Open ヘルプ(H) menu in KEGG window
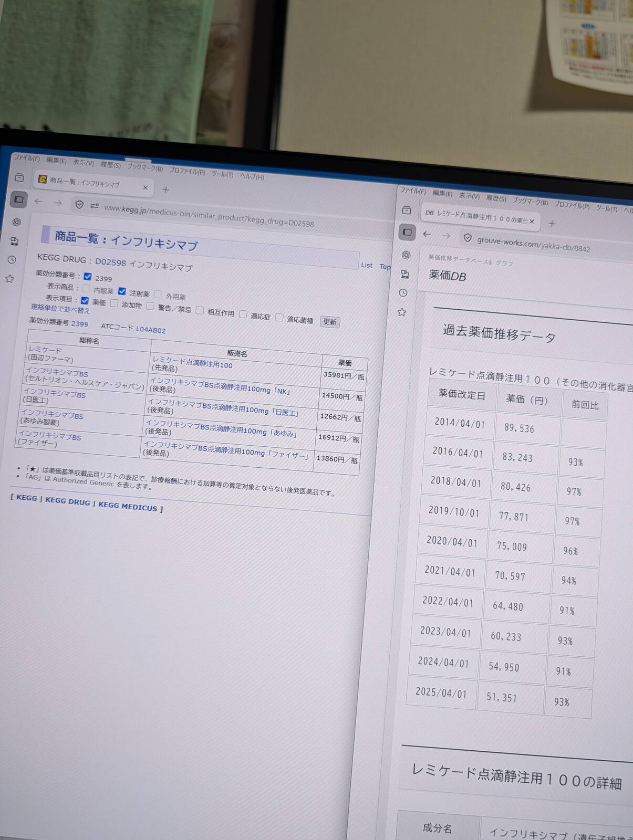 [x=252, y=176]
